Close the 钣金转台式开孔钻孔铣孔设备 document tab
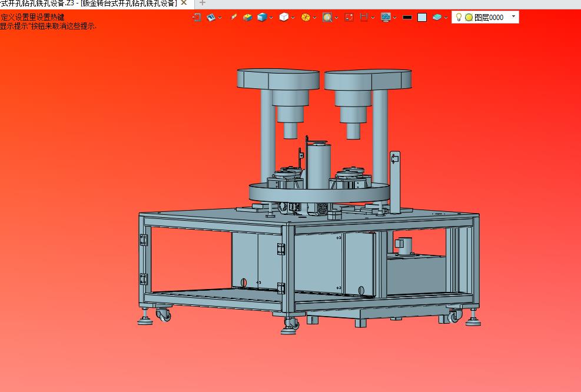The width and height of the screenshot is (581, 392). tap(184, 3)
